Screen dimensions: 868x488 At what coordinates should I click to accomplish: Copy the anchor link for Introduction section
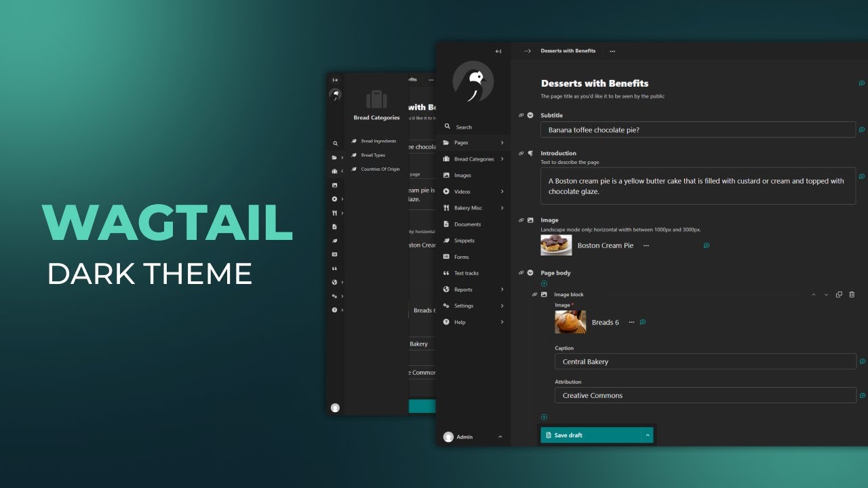click(x=521, y=153)
